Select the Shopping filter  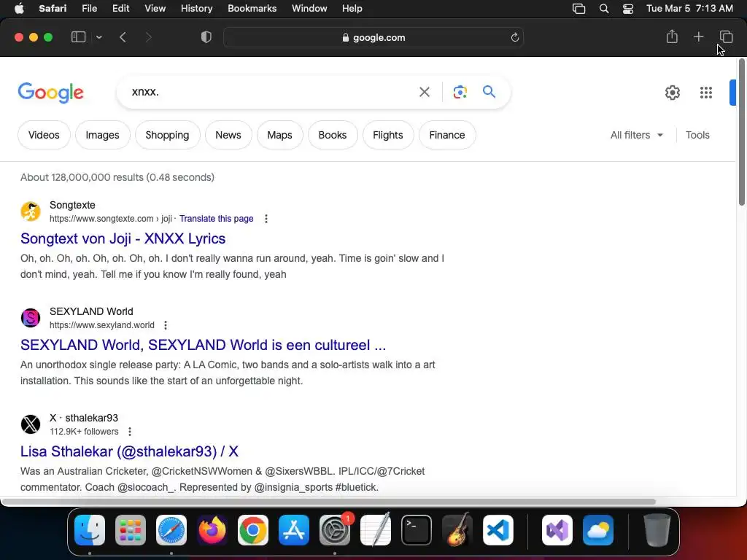point(167,135)
